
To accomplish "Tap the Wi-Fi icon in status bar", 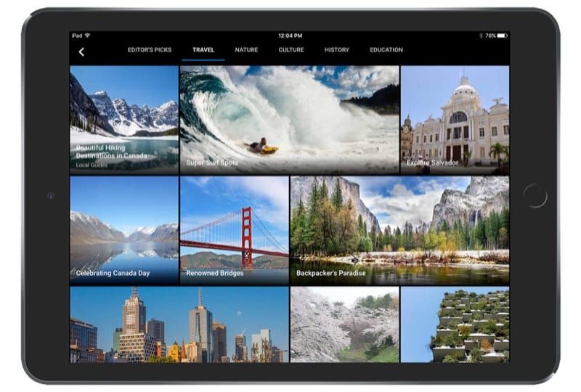I will point(87,35).
